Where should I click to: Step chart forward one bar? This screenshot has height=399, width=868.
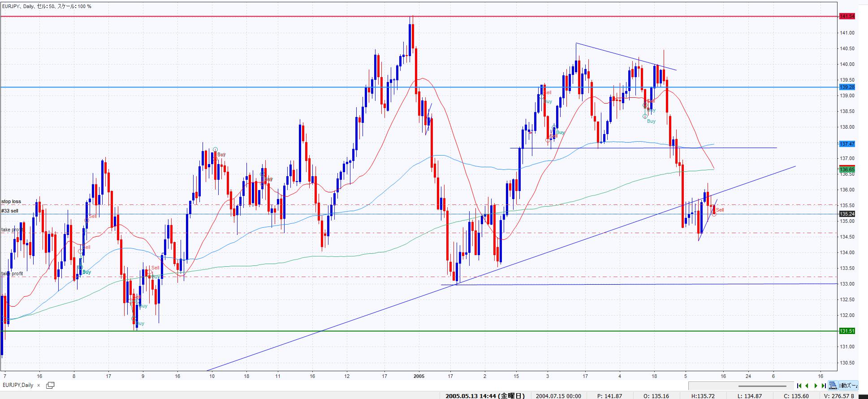tap(816, 386)
